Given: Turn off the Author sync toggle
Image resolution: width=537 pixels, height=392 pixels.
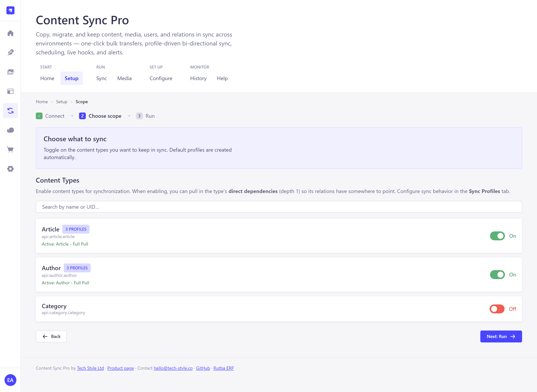Looking at the screenshot, I should [x=497, y=275].
